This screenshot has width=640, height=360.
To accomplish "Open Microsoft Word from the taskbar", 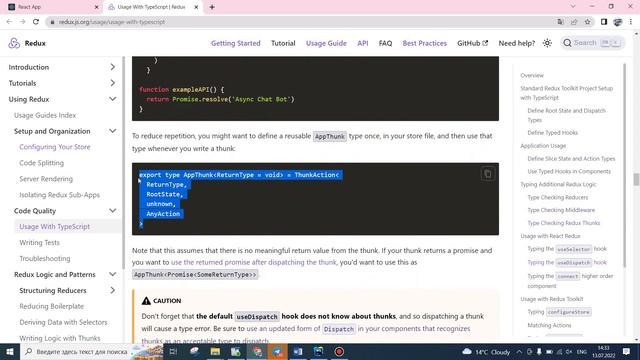I will (298, 352).
